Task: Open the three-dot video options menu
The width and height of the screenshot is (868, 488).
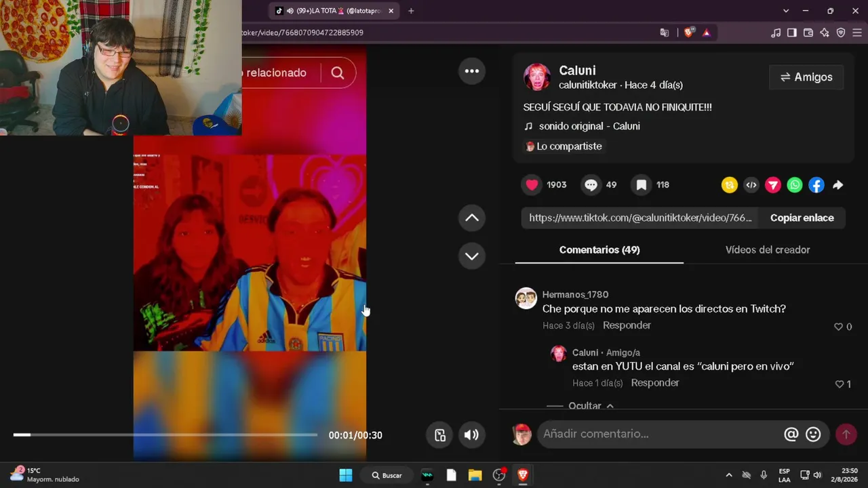Action: [x=472, y=71]
